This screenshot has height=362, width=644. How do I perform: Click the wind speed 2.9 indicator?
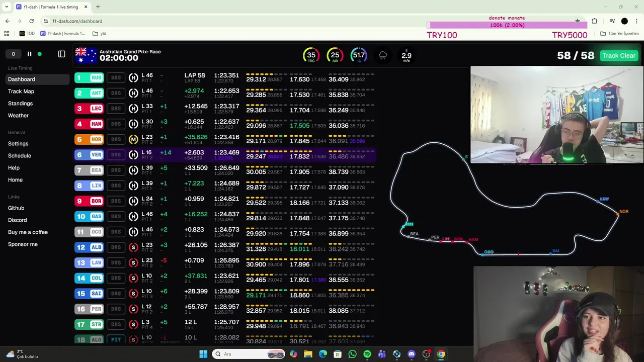pos(407,55)
